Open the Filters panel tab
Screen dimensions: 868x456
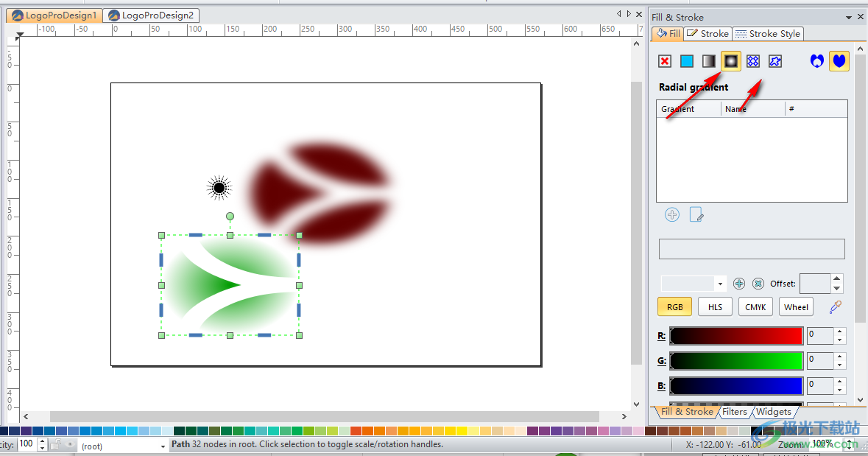[x=735, y=412]
